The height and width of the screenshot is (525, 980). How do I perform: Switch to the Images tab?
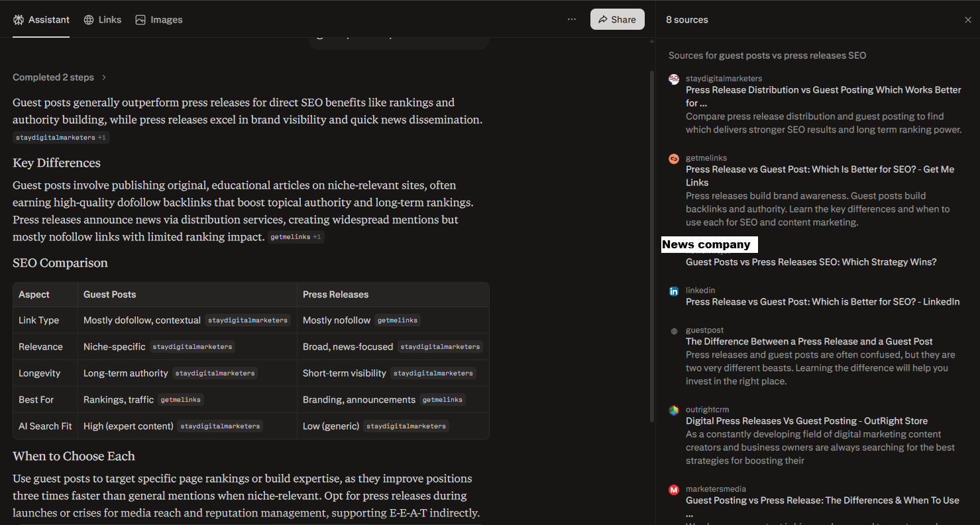pyautogui.click(x=159, y=20)
